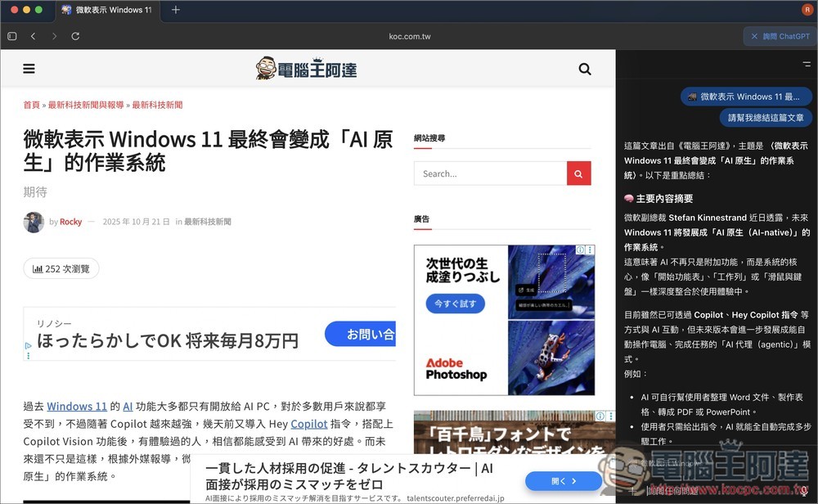818x504 pixels.
Task: Click the ad info icon on Photoshop ad
Action: [x=580, y=250]
